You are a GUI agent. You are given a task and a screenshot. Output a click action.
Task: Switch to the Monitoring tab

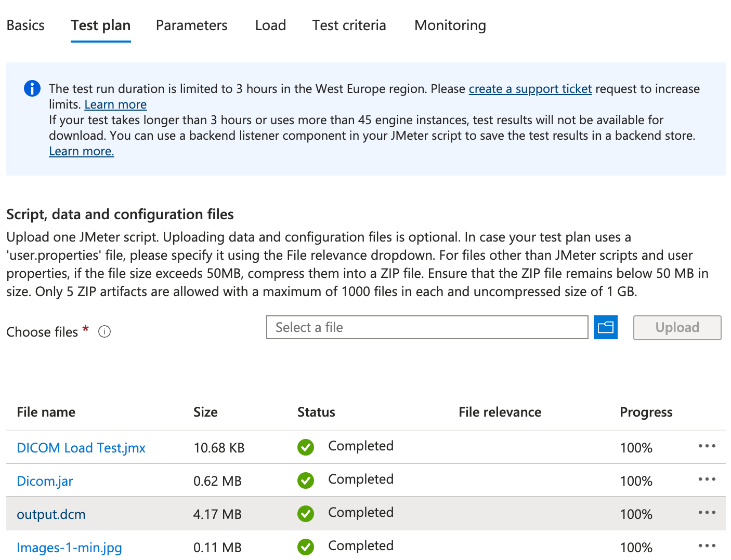click(449, 25)
